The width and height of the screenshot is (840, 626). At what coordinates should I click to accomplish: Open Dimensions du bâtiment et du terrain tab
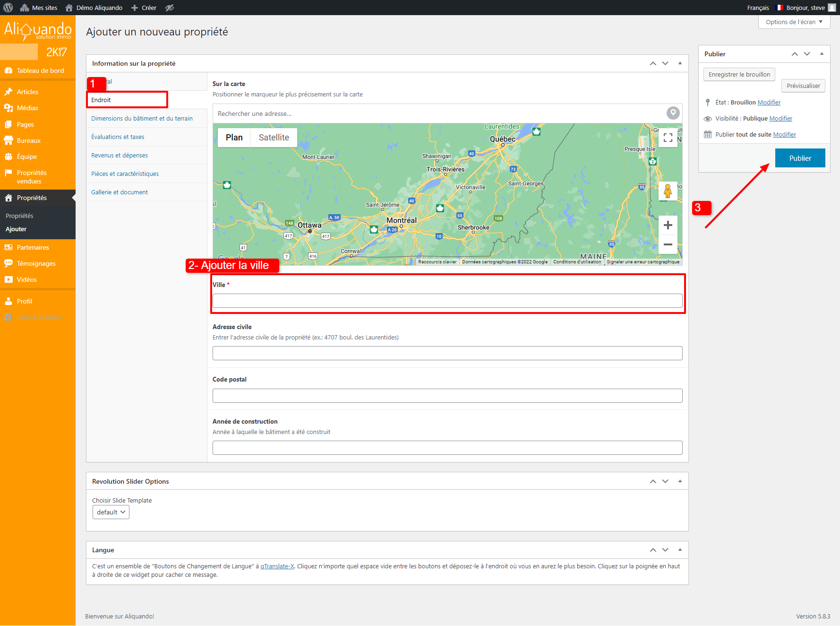[x=146, y=118]
